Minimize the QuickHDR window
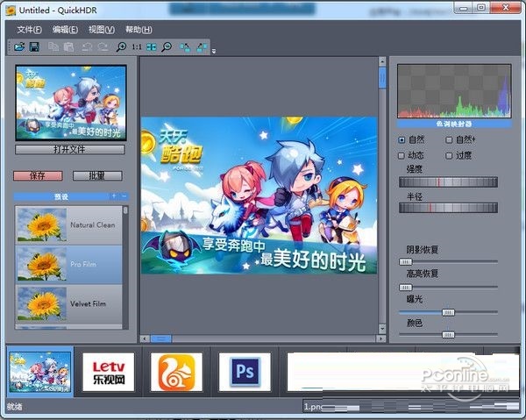The height and width of the screenshot is (420, 526). (x=464, y=8)
